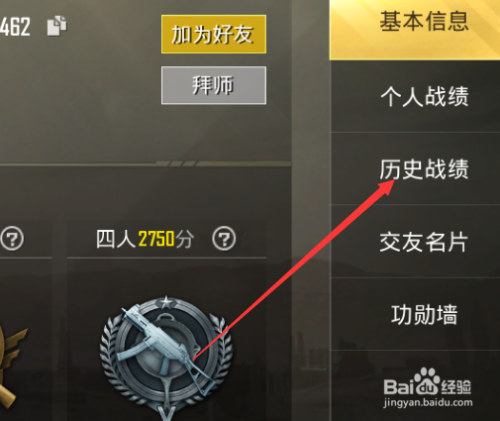This screenshot has width=500, height=421.
Task: Open help icon beside 四人 2750分
Action: pyautogui.click(x=224, y=238)
